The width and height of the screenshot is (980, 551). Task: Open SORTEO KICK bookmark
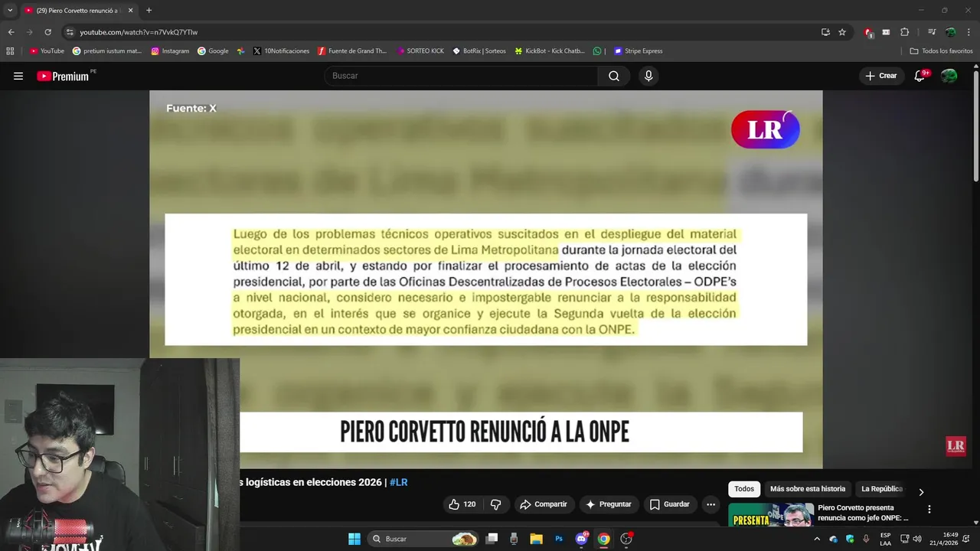click(420, 51)
